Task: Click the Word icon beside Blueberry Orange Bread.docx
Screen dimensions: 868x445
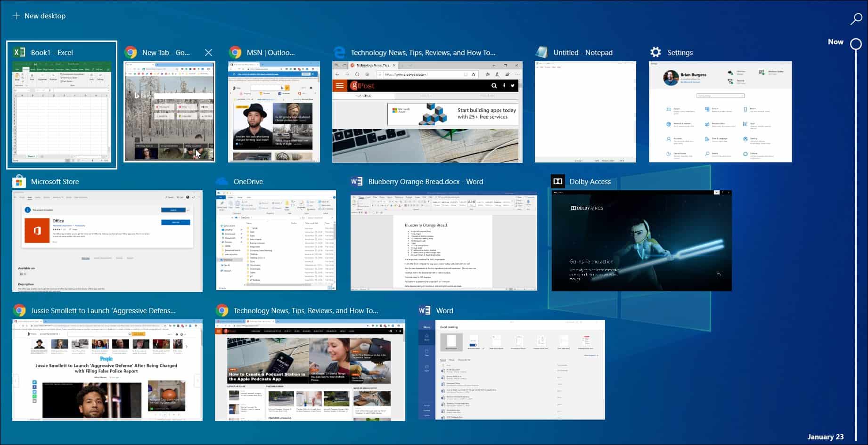Action: pyautogui.click(x=357, y=181)
